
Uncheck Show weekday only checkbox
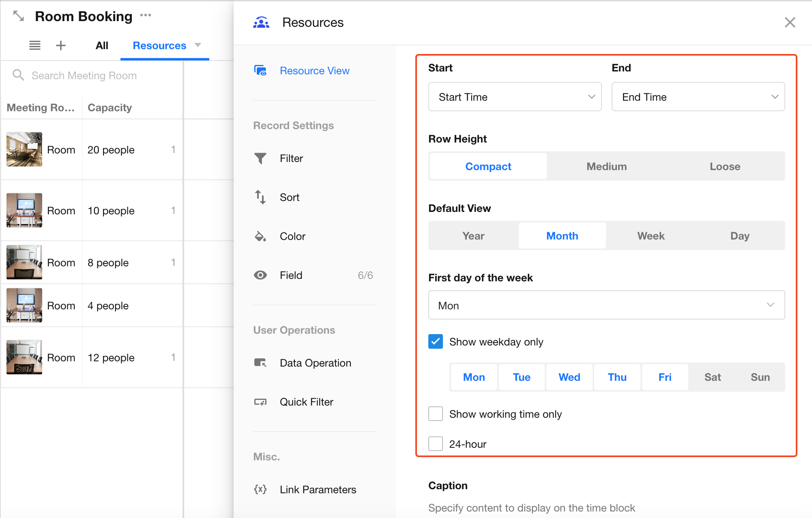[x=436, y=342]
